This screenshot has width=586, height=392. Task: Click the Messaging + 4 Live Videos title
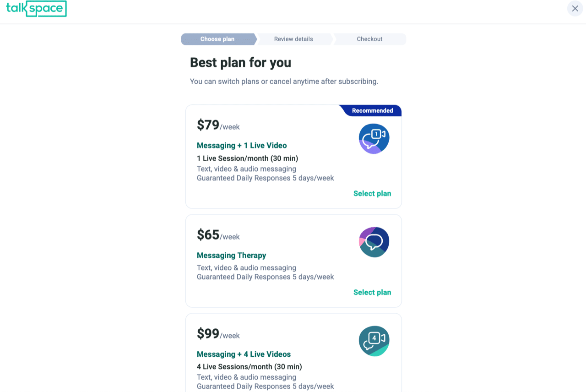tap(244, 354)
